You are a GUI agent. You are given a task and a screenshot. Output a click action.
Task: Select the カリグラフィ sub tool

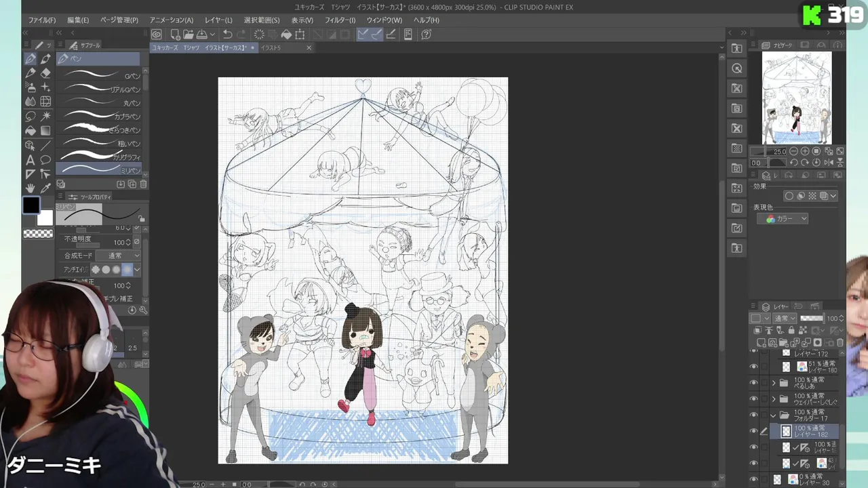pos(100,157)
